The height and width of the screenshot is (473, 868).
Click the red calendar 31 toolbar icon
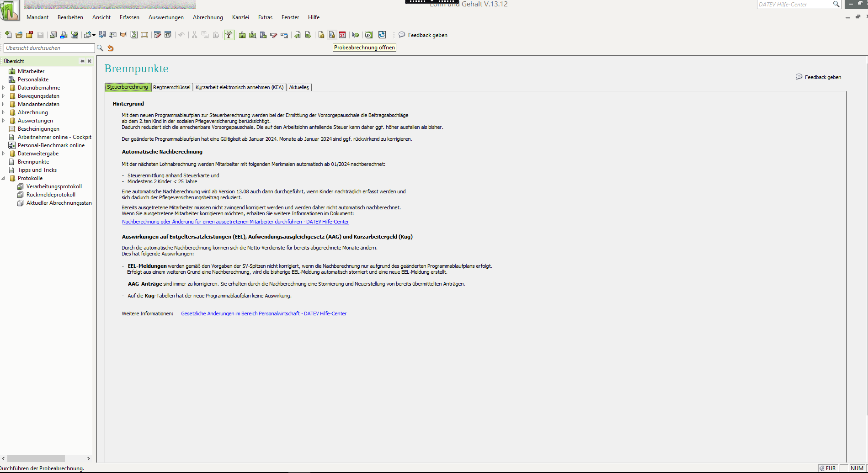pyautogui.click(x=342, y=35)
